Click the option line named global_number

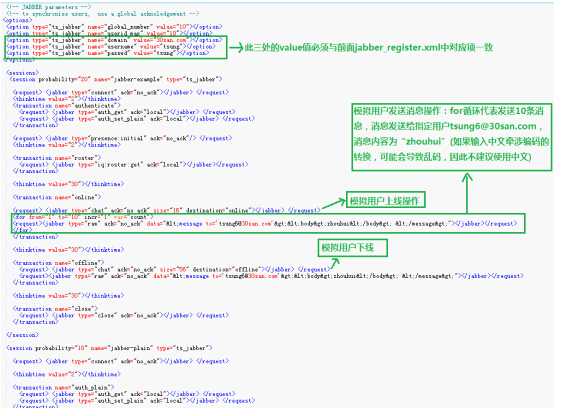114,27
